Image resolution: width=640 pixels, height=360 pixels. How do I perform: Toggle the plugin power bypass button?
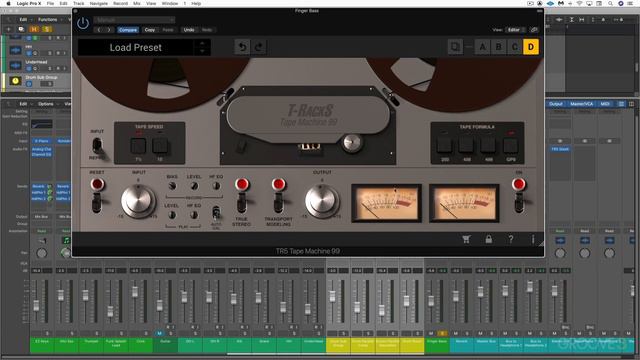[x=83, y=23]
